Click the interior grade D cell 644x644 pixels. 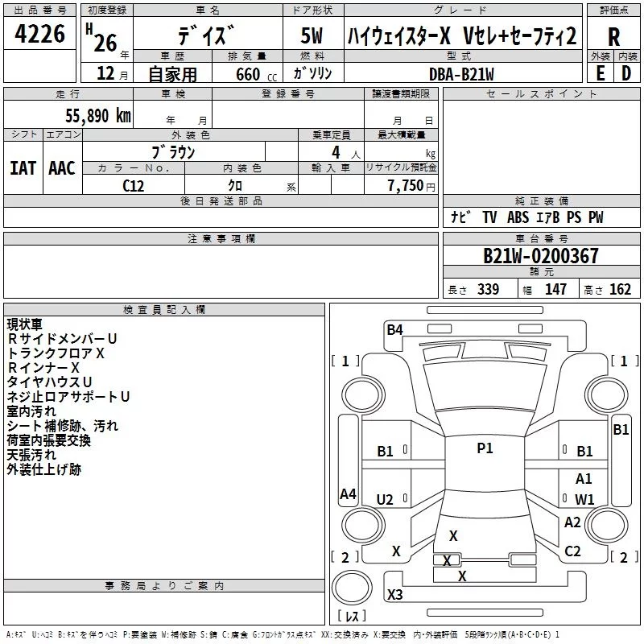click(x=626, y=73)
